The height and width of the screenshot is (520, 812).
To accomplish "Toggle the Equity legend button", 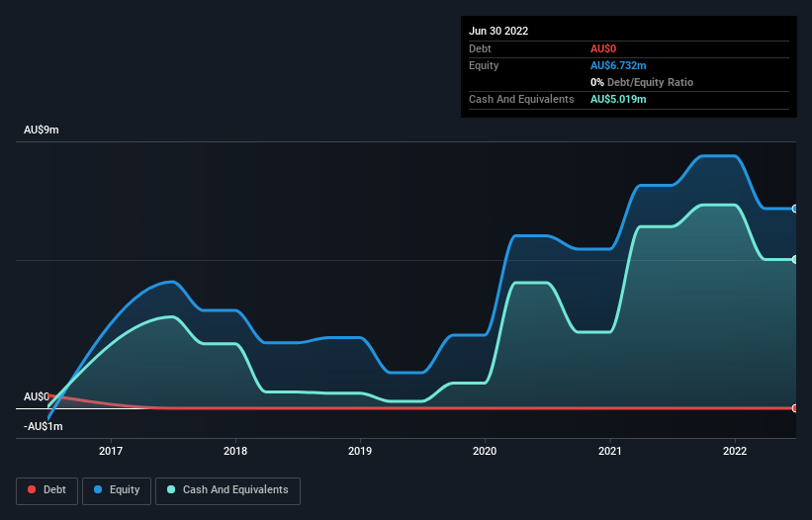I will click(117, 490).
